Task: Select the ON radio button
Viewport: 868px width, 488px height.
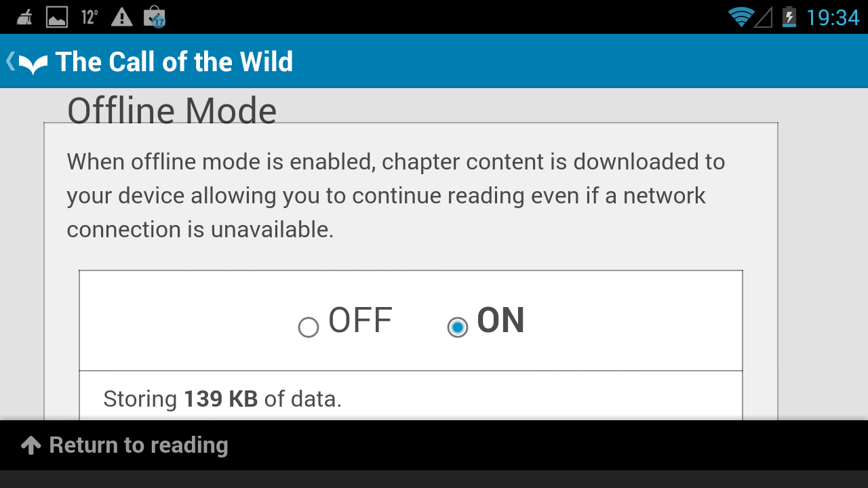Action: click(458, 326)
